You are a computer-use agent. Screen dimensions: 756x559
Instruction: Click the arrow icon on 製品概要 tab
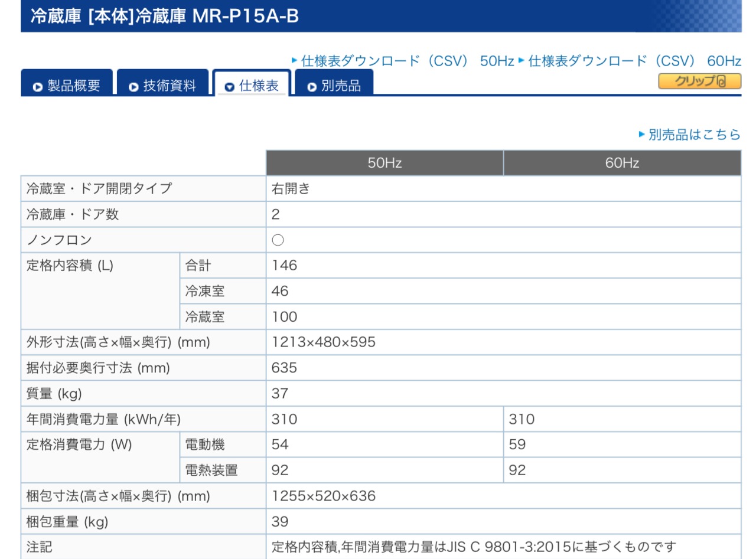(x=38, y=87)
